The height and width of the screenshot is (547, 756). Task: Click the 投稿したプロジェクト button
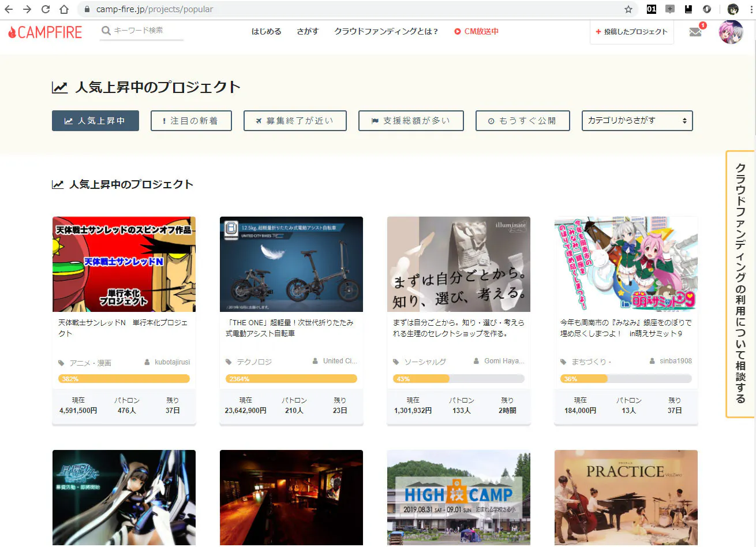631,32
